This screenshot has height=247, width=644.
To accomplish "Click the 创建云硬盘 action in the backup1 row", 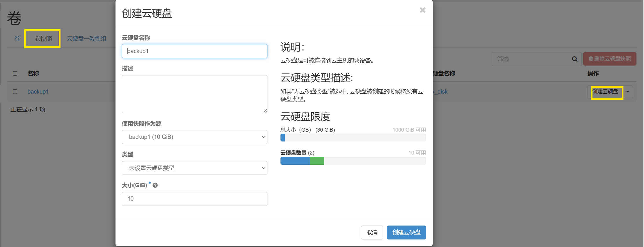I will pos(605,92).
